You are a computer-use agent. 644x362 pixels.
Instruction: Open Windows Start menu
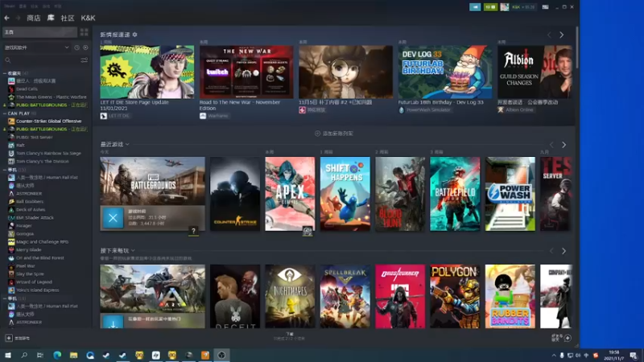tap(8, 355)
